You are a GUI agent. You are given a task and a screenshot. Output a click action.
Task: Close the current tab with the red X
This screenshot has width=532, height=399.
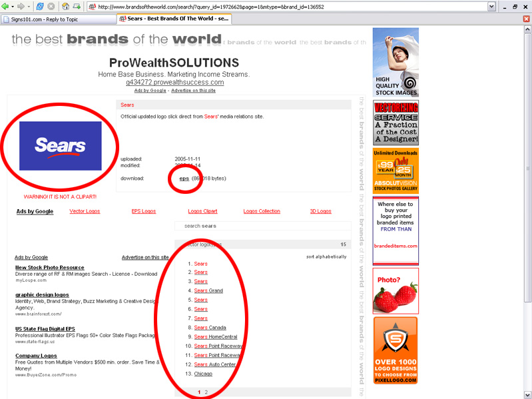tap(527, 19)
